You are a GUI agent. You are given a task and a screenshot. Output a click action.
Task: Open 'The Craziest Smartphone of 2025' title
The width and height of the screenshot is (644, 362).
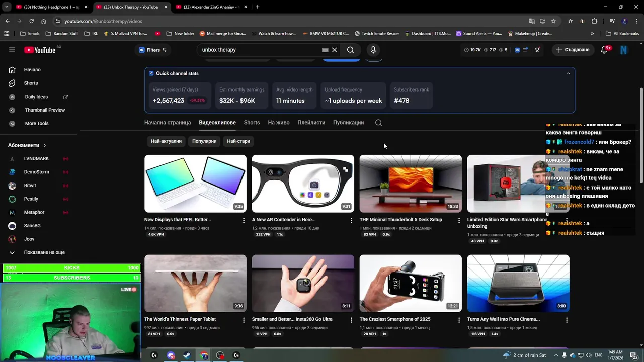tap(395, 319)
